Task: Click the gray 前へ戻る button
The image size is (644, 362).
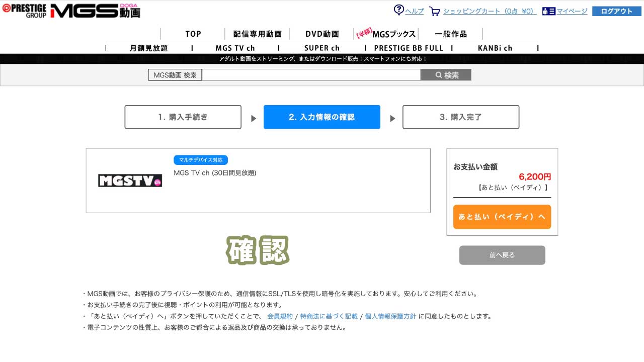Action: click(502, 255)
